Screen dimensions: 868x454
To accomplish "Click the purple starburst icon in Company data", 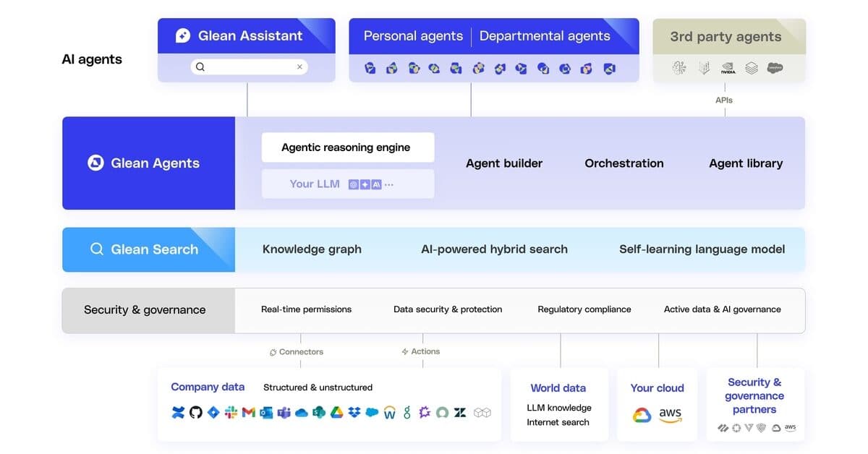I will coord(425,412).
